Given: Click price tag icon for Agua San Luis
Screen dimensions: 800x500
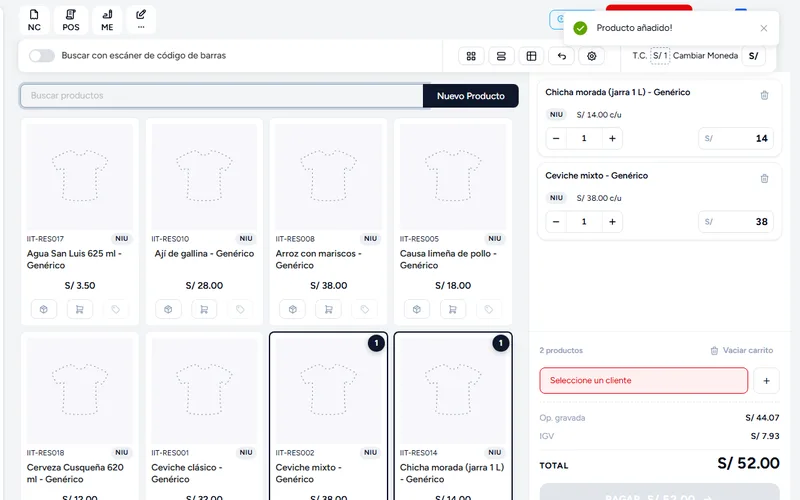Looking at the screenshot, I should (115, 309).
